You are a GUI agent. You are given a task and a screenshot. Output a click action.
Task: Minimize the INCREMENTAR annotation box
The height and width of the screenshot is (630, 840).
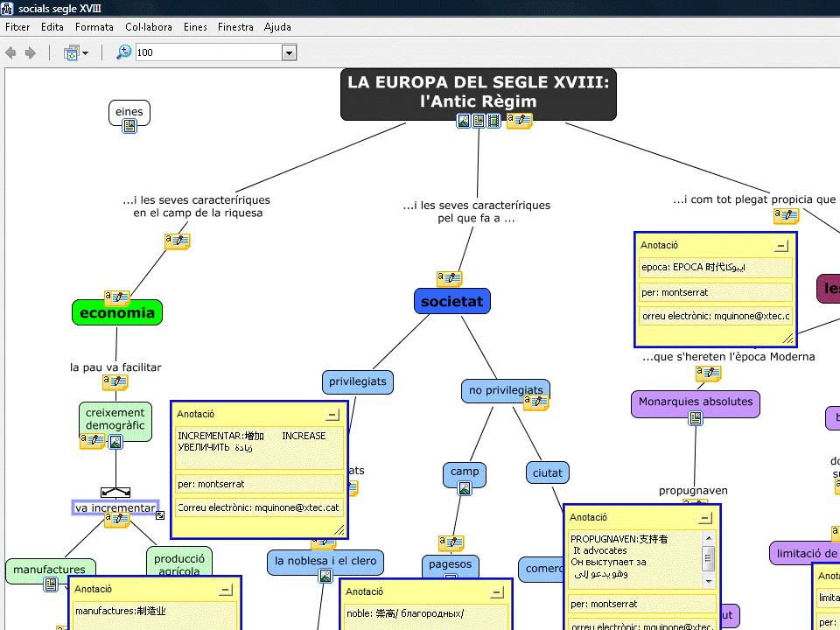[x=332, y=415]
